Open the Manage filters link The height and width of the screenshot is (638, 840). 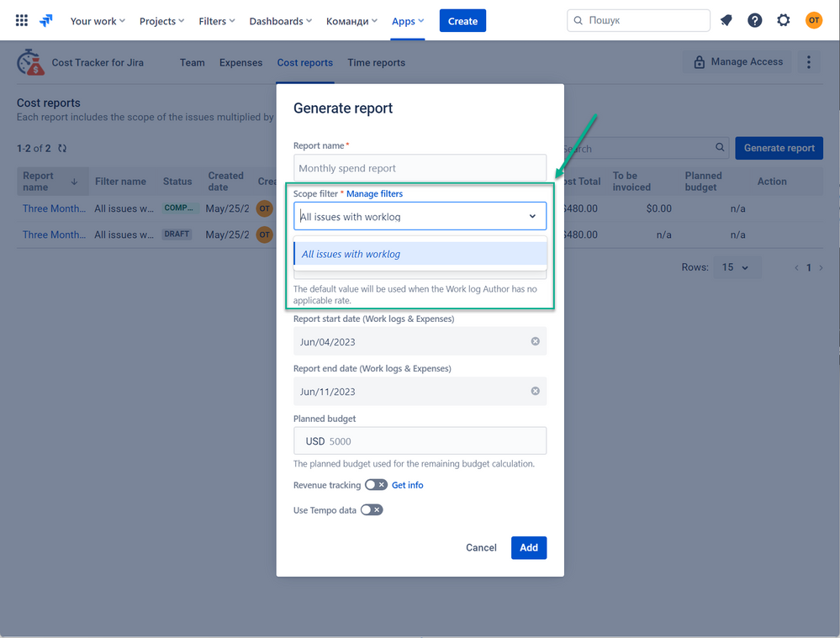point(374,194)
